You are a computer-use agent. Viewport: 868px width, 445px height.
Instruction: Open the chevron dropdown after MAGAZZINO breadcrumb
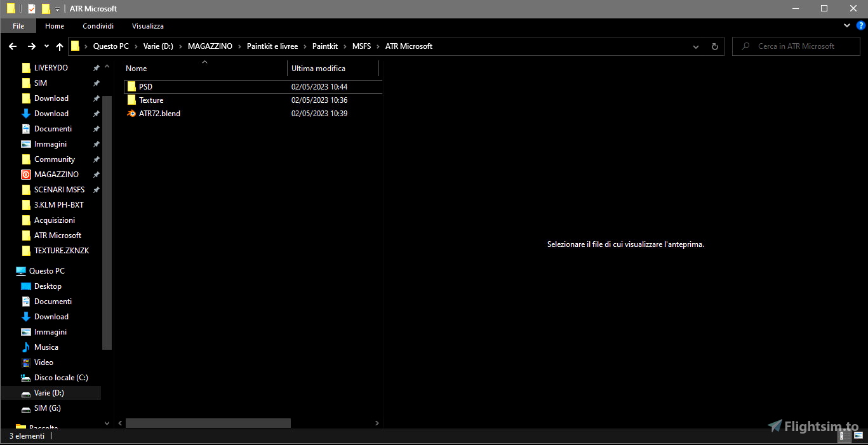(x=239, y=46)
